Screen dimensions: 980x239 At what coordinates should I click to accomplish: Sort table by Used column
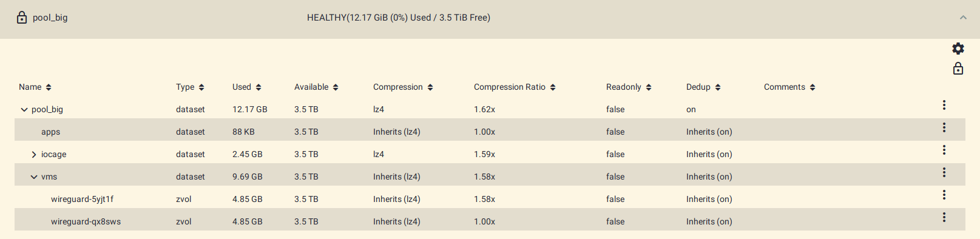(x=247, y=87)
